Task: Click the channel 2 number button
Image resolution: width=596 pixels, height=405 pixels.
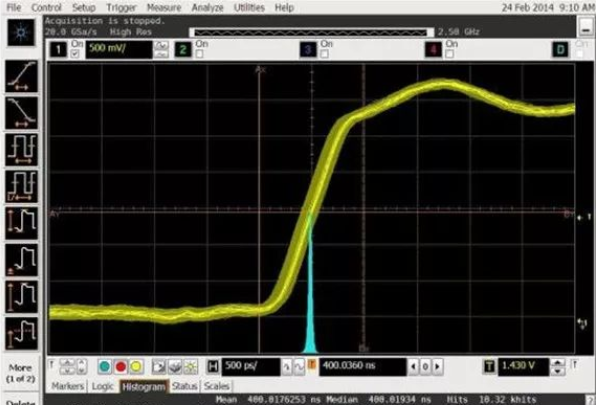Action: tap(183, 49)
